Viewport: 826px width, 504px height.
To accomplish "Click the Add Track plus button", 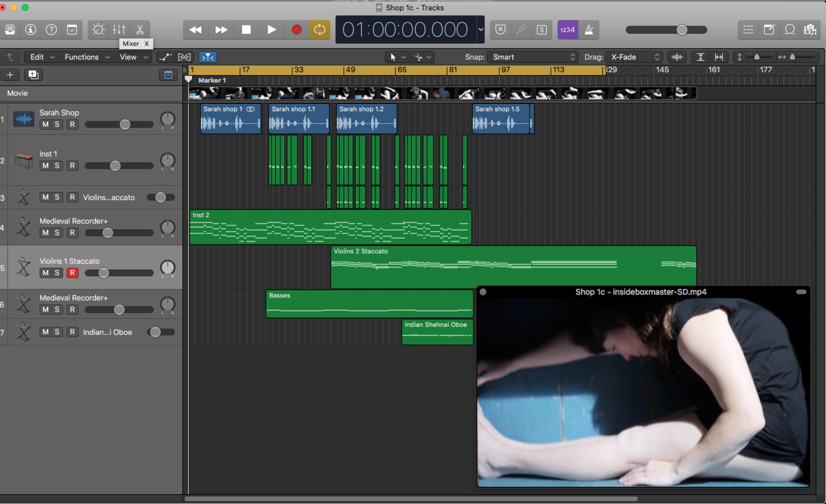I will [10, 75].
